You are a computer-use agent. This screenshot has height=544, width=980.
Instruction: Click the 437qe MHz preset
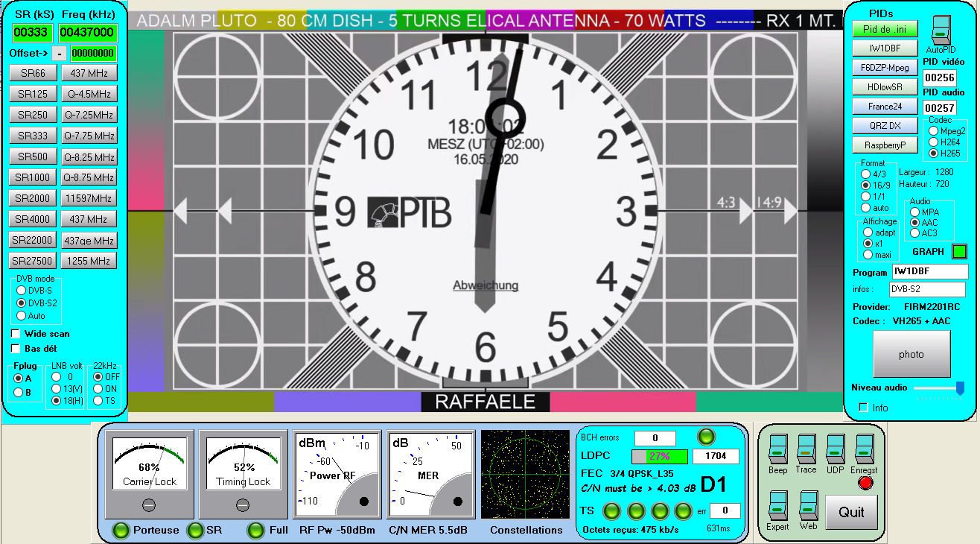[89, 240]
